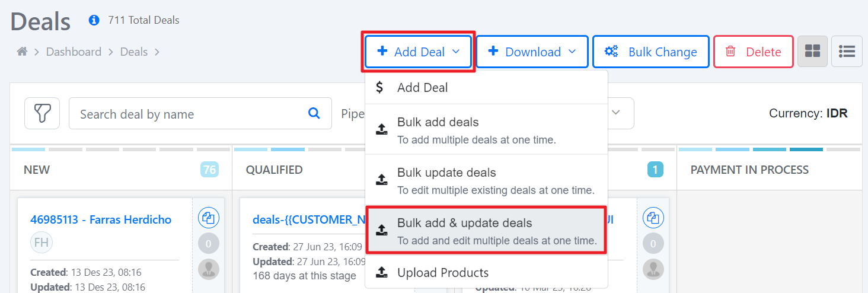This screenshot has width=868, height=293.
Task: Click the red Delete button
Action: [x=754, y=52]
